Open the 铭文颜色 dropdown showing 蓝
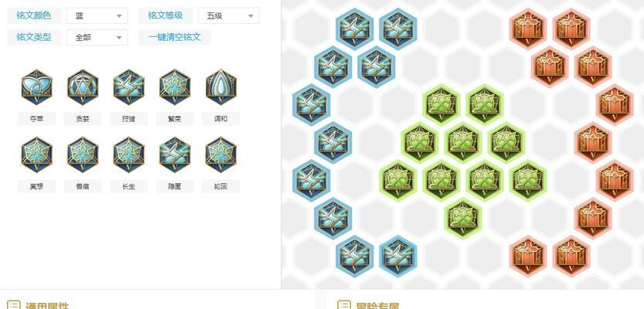This screenshot has width=644, height=309. coord(97,15)
